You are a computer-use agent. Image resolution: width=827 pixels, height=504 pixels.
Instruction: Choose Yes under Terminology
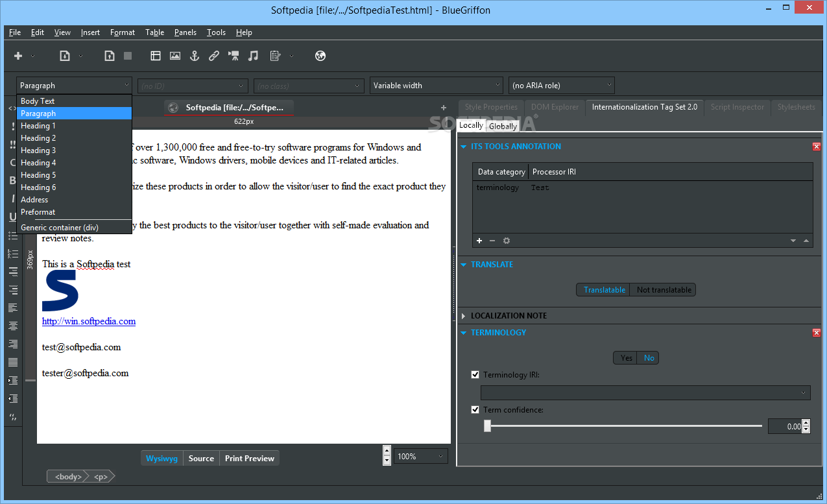tap(626, 358)
